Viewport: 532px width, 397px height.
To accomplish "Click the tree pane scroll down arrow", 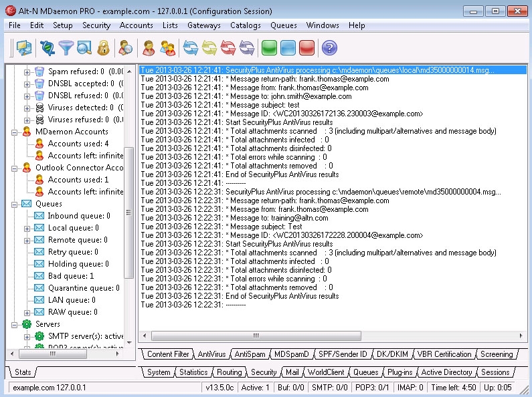I will [x=129, y=342].
